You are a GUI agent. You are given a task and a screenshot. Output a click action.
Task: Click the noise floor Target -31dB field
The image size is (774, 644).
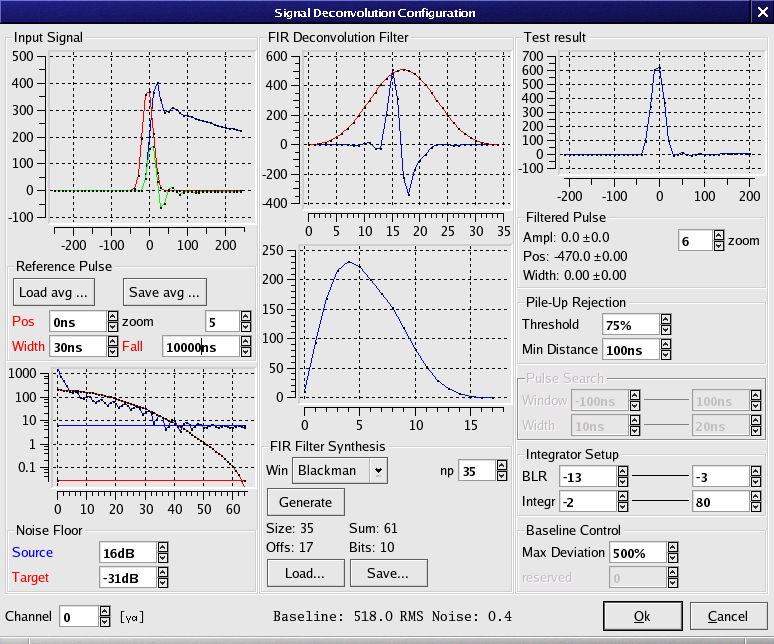128,577
